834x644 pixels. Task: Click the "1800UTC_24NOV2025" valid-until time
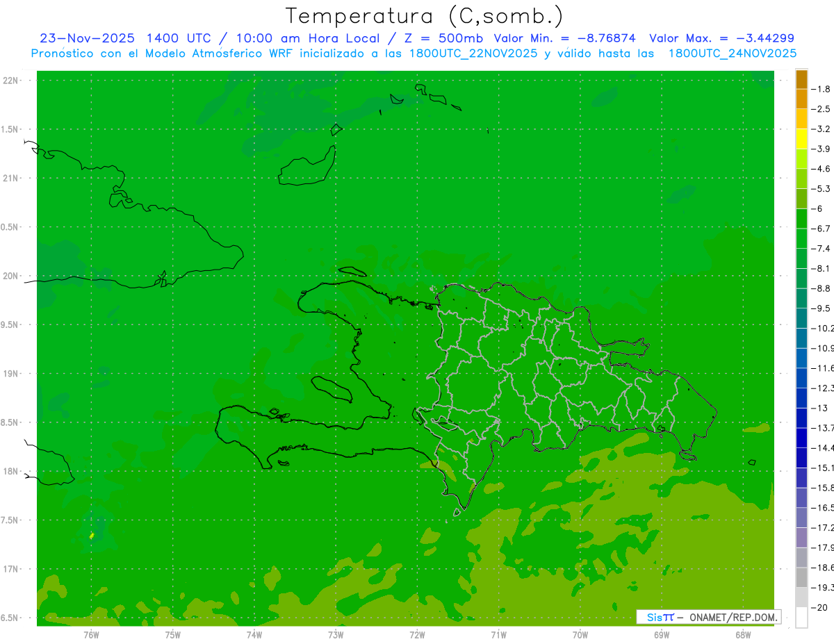tap(733, 53)
